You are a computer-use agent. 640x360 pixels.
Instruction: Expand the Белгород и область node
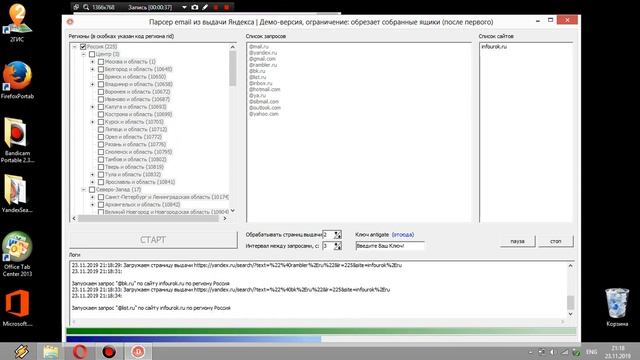click(93, 69)
